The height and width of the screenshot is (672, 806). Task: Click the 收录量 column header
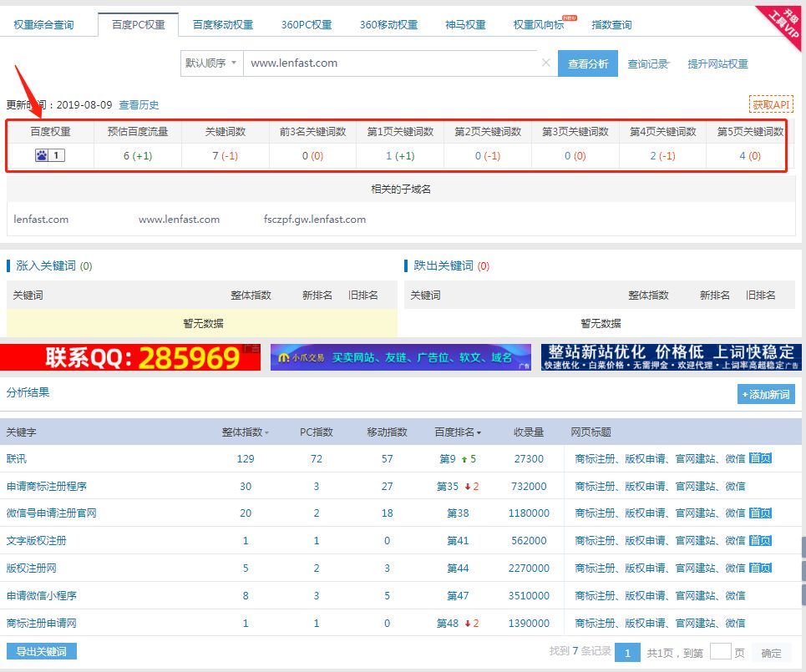(x=529, y=432)
